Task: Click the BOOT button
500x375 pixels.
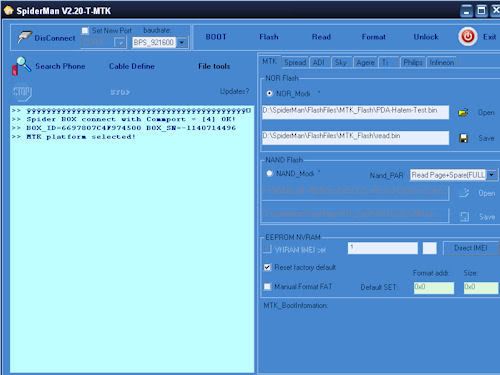Action: (x=216, y=37)
